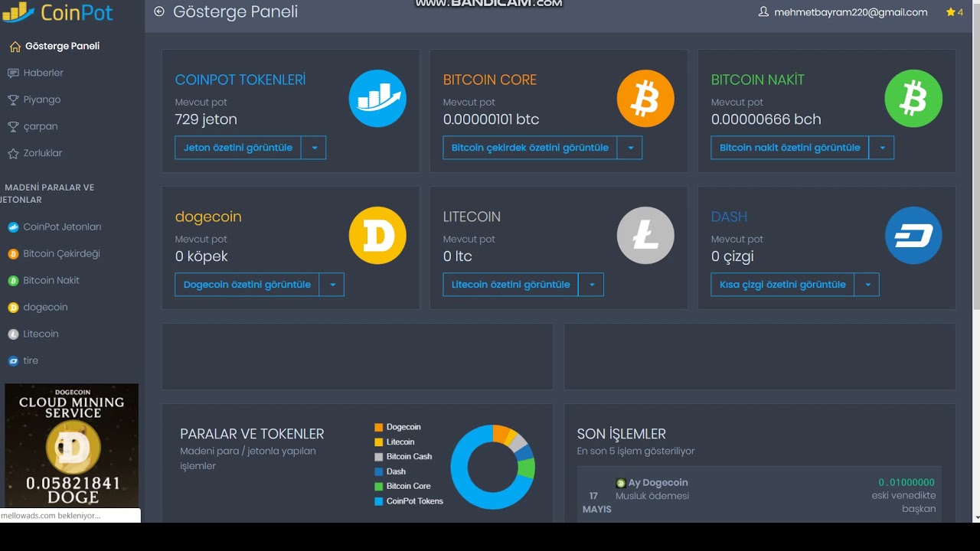Click Kısa çizgi özetini görüntüle button
980x551 pixels.
(782, 285)
